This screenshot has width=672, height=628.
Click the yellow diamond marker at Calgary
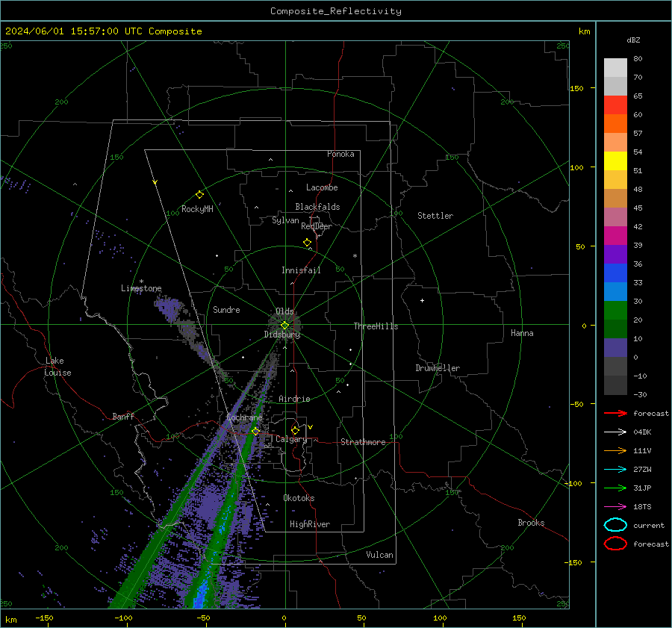(x=295, y=430)
